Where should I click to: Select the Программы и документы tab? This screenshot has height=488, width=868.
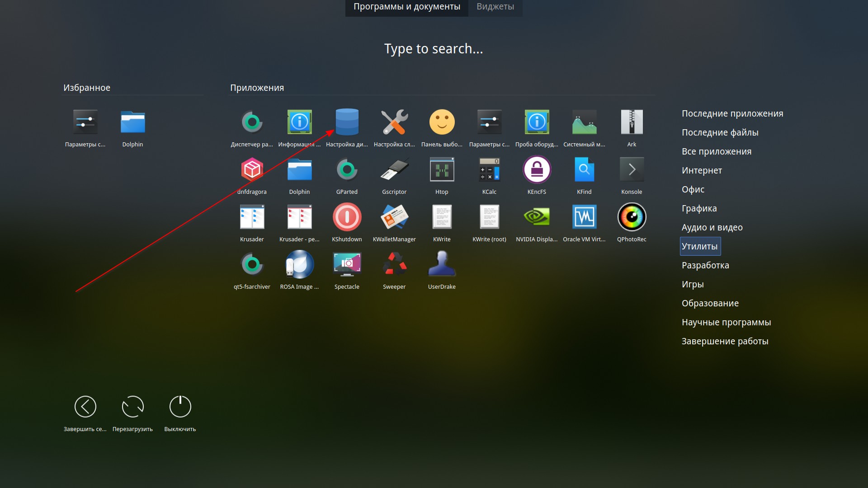pyautogui.click(x=406, y=7)
